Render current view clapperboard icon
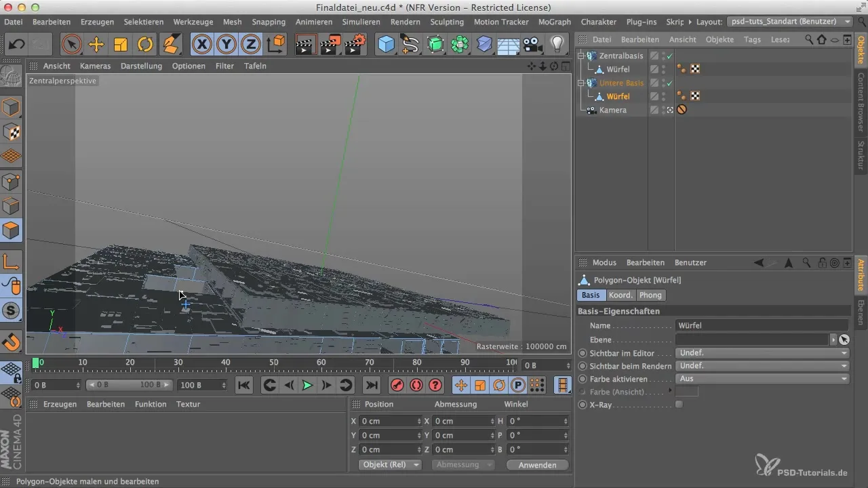The height and width of the screenshot is (488, 868). coord(307,45)
